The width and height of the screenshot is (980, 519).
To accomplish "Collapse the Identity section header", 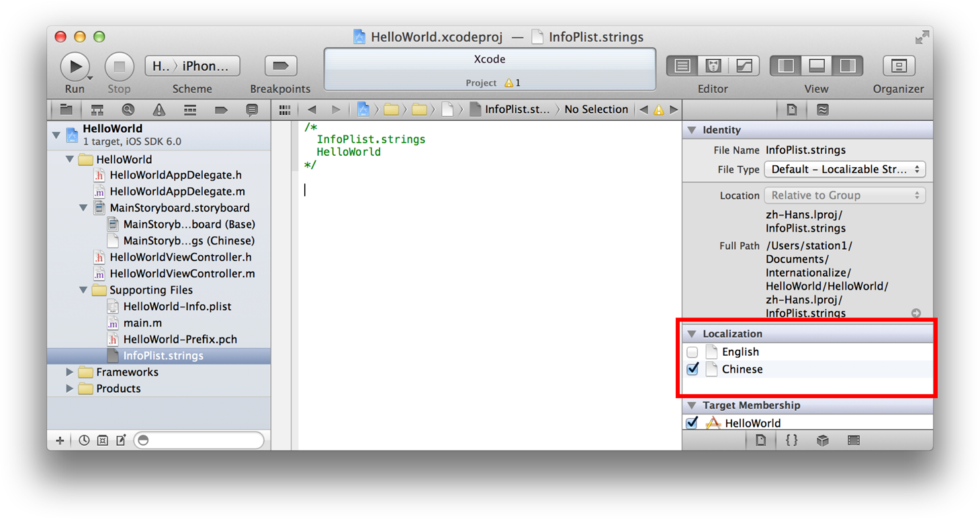I will click(693, 130).
